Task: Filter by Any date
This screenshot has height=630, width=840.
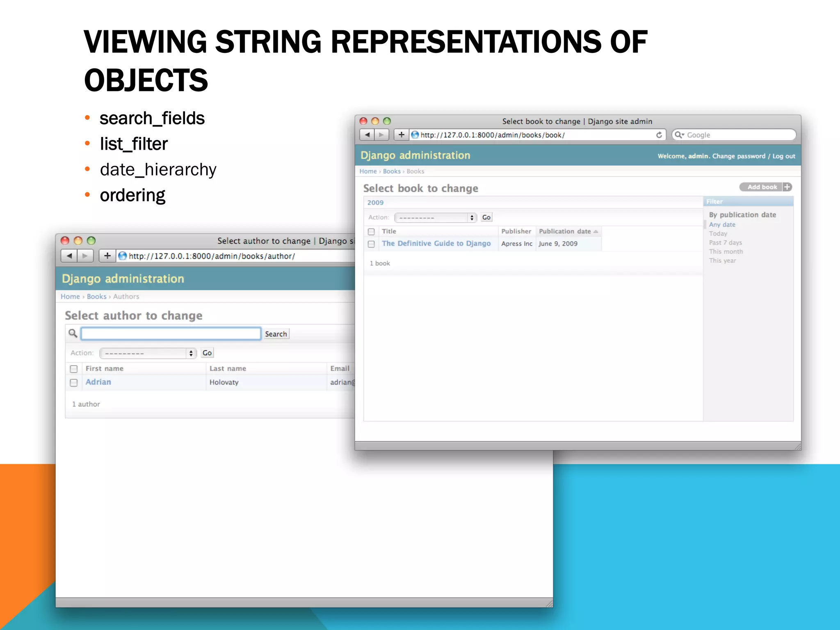Action: 722,225
